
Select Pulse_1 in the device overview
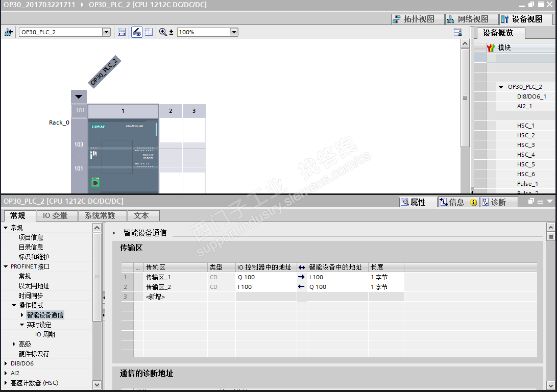(527, 184)
